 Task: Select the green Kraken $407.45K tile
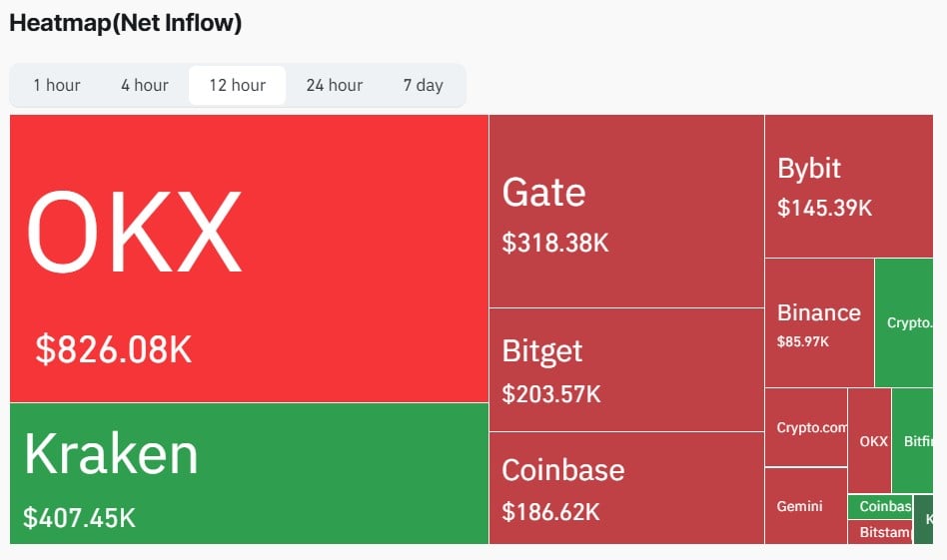(249, 473)
